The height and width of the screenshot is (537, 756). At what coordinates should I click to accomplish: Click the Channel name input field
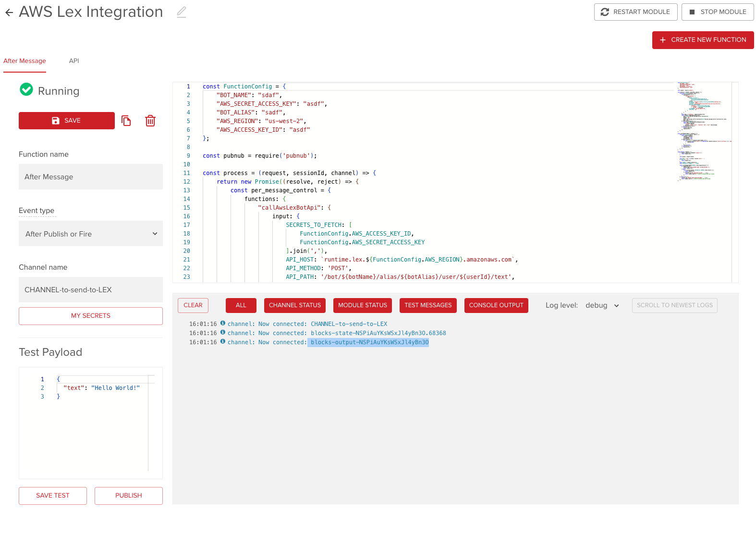coord(91,290)
